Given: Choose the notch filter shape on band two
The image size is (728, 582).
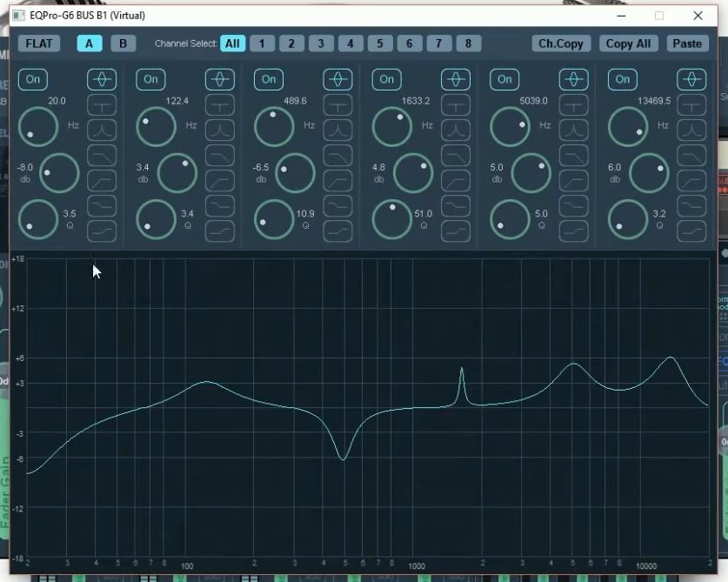Looking at the screenshot, I should [x=221, y=106].
